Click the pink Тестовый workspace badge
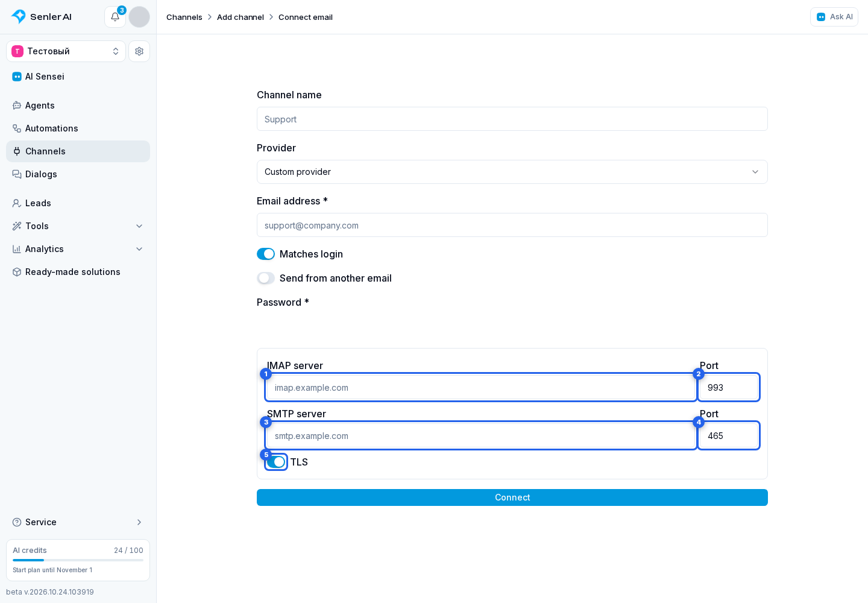Screen dimensions: 868x603 click(17, 51)
